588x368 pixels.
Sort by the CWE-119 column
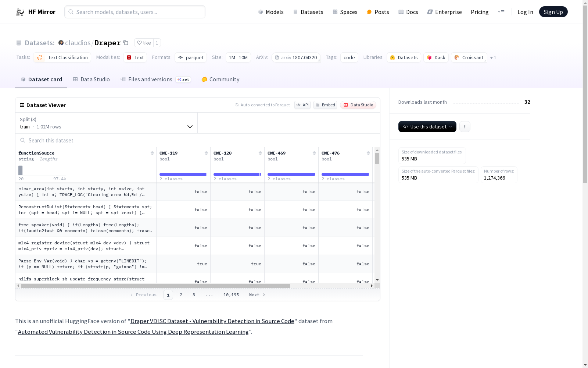(206, 153)
